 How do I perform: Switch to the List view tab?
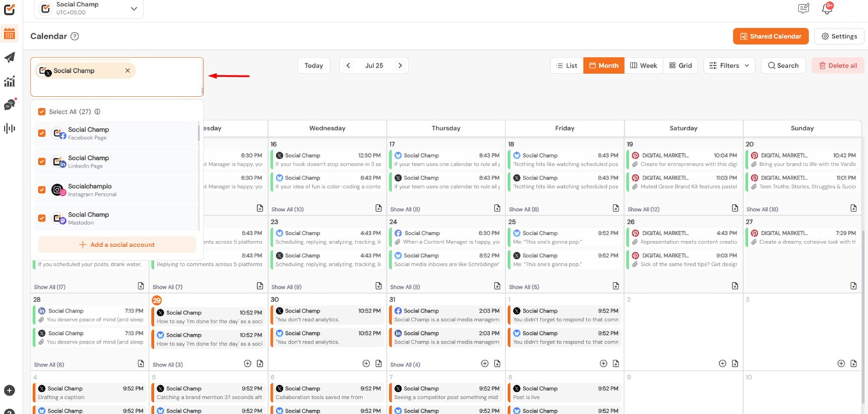567,66
